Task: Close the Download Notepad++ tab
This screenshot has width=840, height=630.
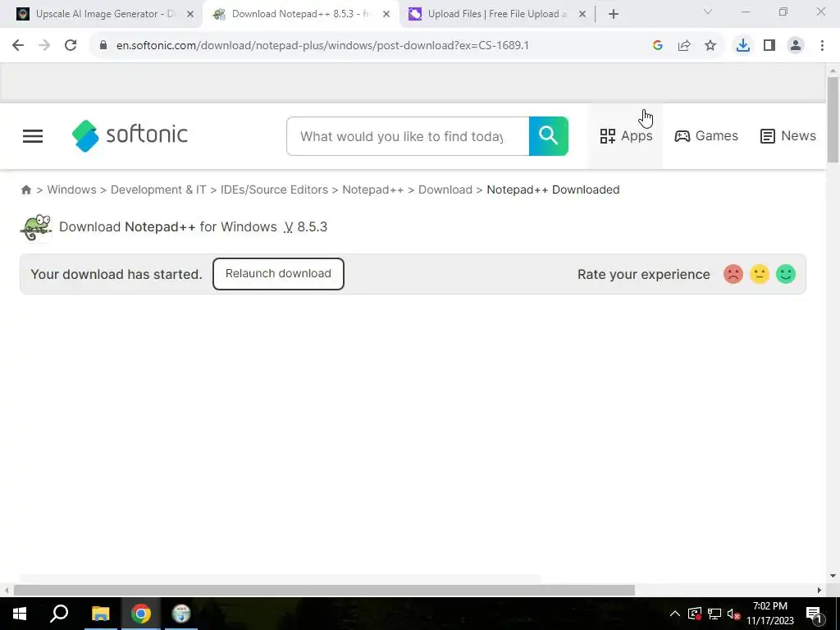Action: pyautogui.click(x=386, y=15)
